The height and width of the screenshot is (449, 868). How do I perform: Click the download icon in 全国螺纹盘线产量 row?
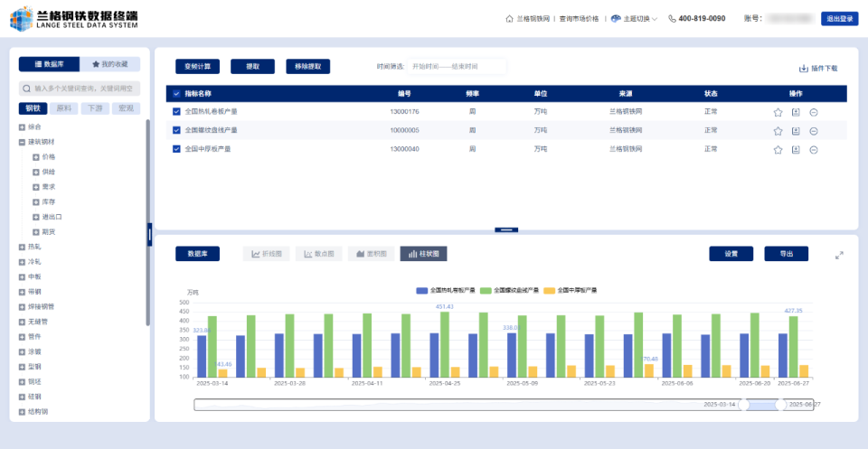[796, 131]
